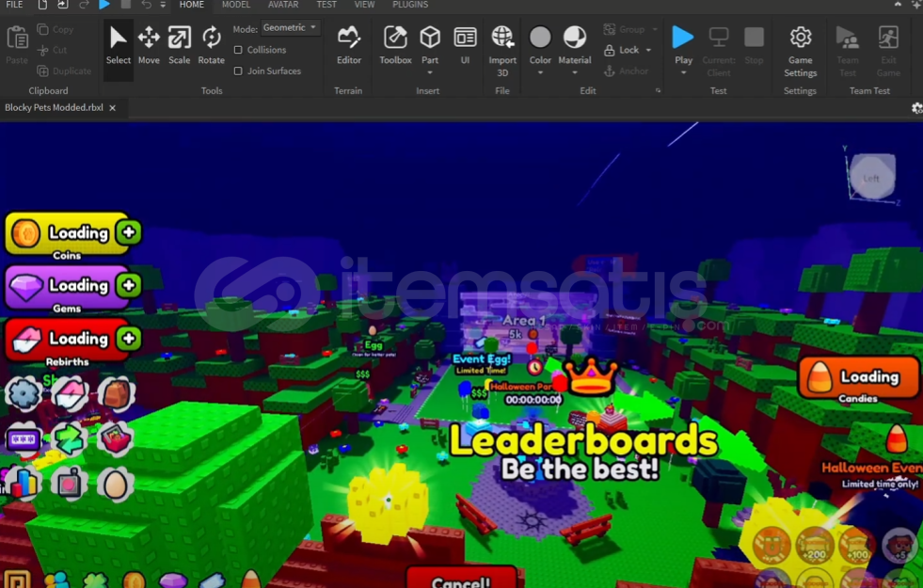
Task: Expand the Play mode dropdown arrow
Action: coord(683,73)
